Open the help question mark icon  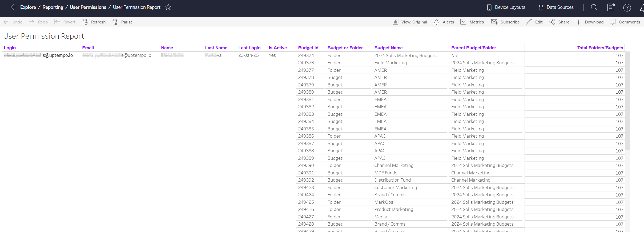point(627,7)
